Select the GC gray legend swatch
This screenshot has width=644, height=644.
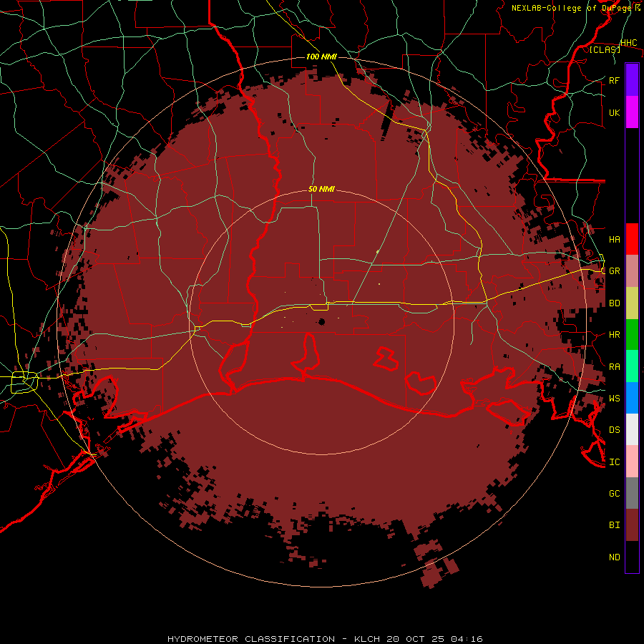632,493
